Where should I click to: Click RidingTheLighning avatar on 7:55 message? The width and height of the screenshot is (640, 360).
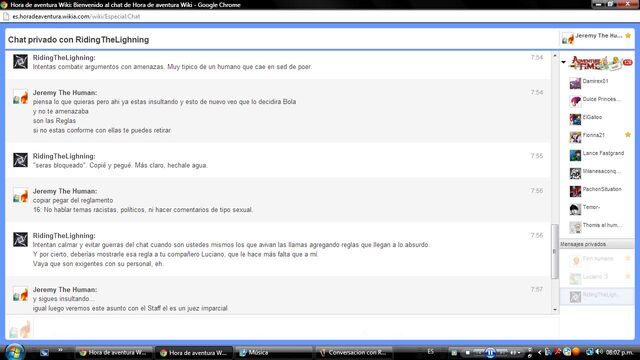coord(20,160)
